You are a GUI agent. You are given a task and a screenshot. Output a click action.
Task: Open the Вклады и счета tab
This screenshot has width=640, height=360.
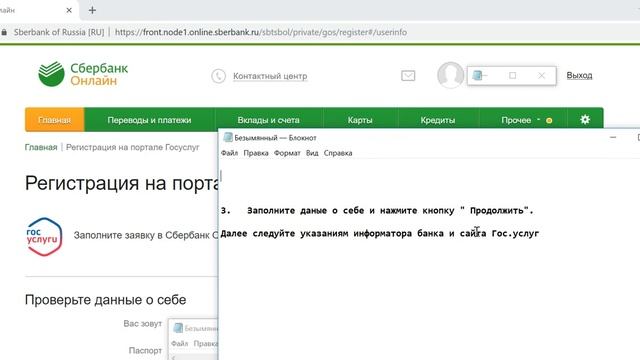click(269, 120)
